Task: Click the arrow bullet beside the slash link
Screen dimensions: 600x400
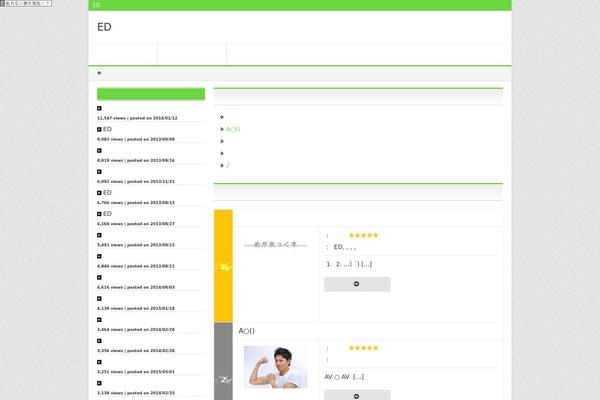Action: coord(222,165)
